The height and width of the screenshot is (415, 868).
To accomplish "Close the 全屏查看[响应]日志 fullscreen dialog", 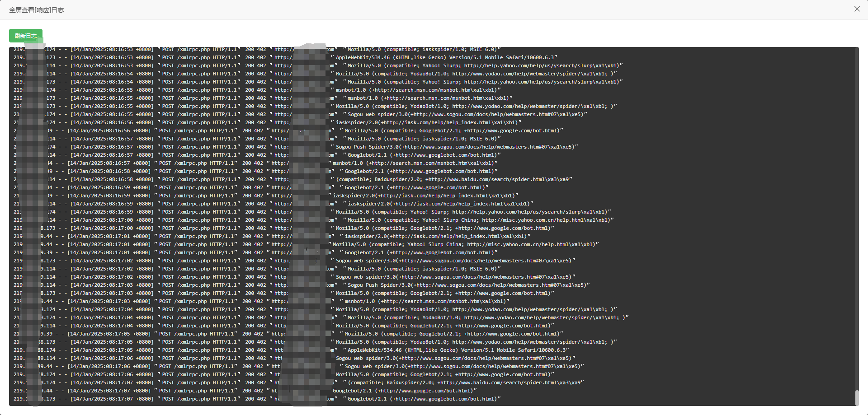I will tap(857, 9).
